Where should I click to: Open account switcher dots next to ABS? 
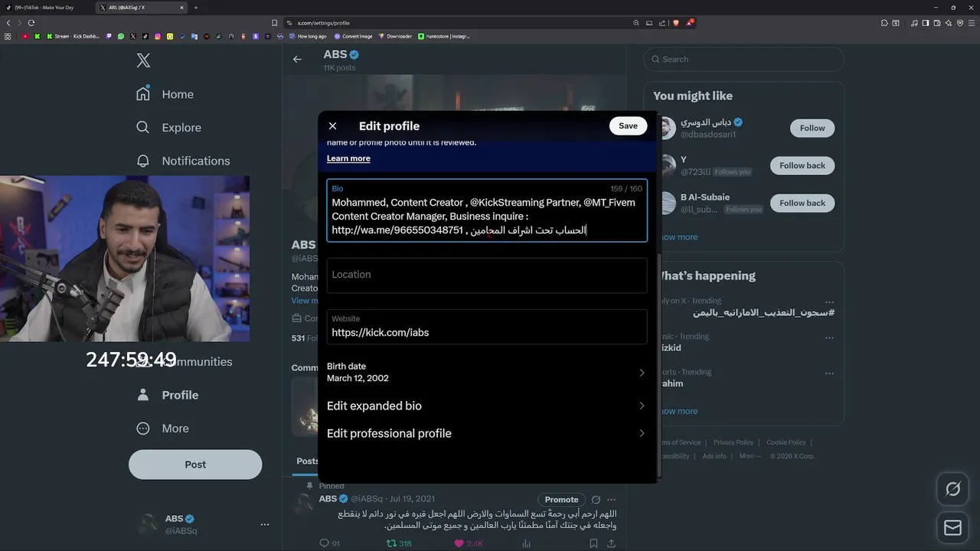click(x=265, y=524)
